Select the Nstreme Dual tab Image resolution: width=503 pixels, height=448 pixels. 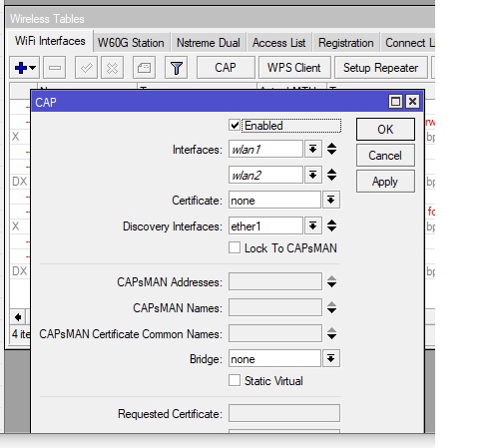(209, 43)
